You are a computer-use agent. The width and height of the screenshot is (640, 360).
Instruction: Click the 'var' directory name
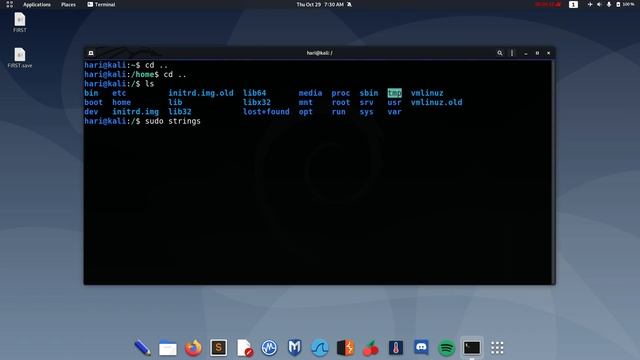pyautogui.click(x=394, y=112)
